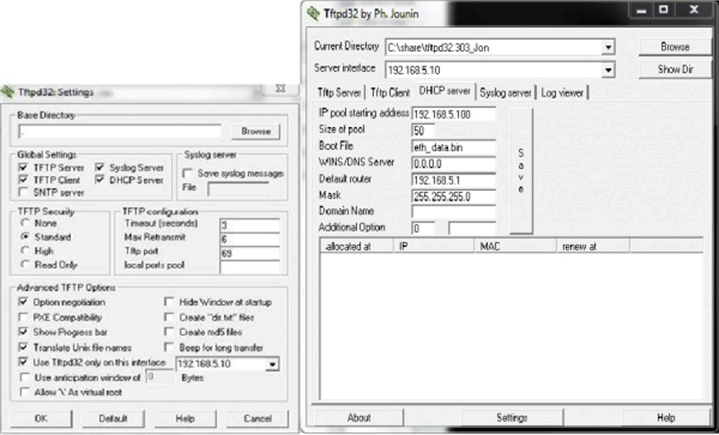Click the Mask field
The image size is (719, 435).
click(454, 197)
